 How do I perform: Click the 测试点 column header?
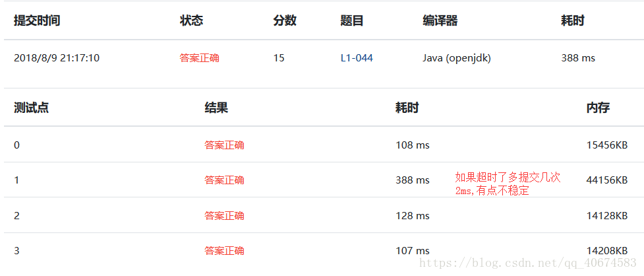click(31, 108)
